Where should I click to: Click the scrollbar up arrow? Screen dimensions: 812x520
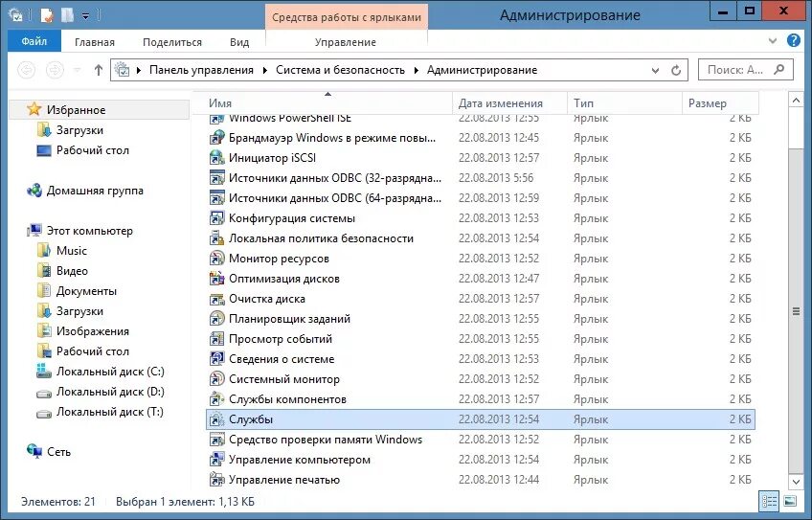pos(796,100)
